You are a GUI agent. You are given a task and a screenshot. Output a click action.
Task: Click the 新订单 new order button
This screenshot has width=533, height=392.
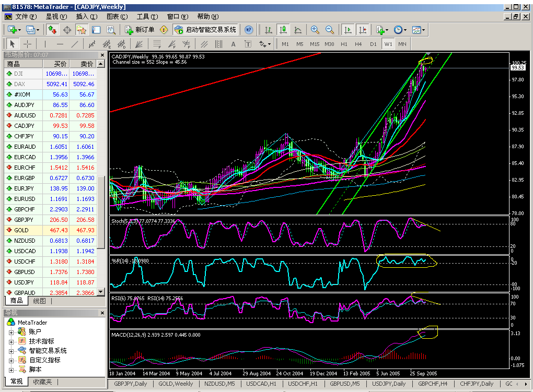[140, 30]
